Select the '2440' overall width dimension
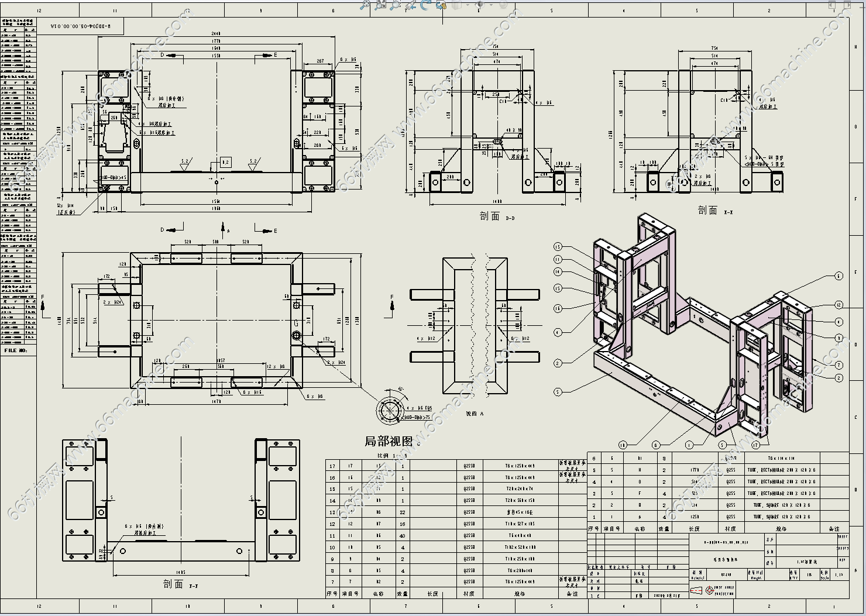The width and height of the screenshot is (866, 616). (x=216, y=33)
